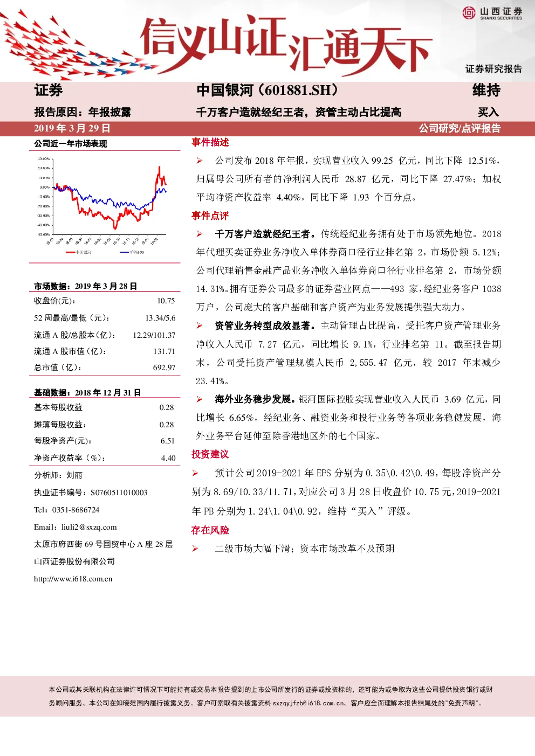Click the arrow bullet before 二级市场大幅下滑
The width and height of the screenshot is (535, 756).
[195, 549]
